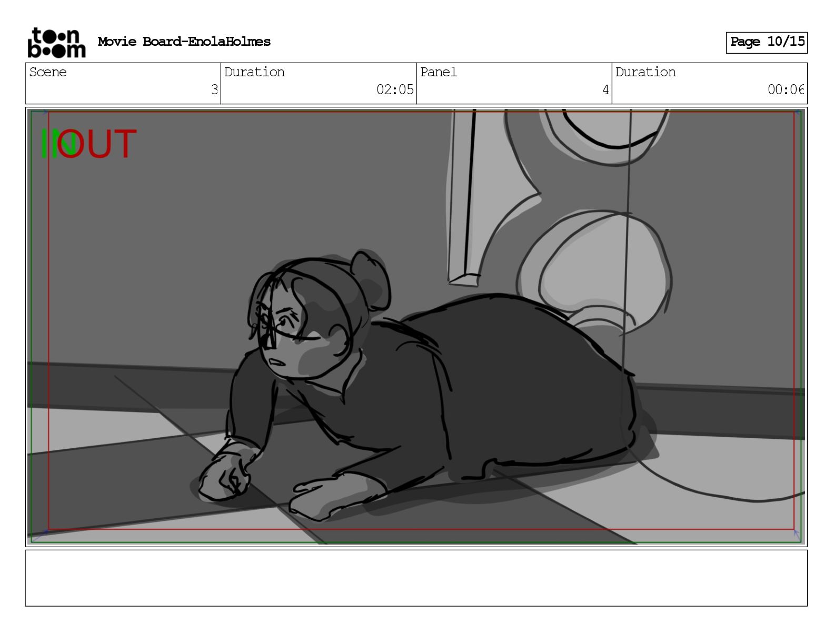Click the Toon Boom logo
The height and width of the screenshot is (644, 834).
56,42
